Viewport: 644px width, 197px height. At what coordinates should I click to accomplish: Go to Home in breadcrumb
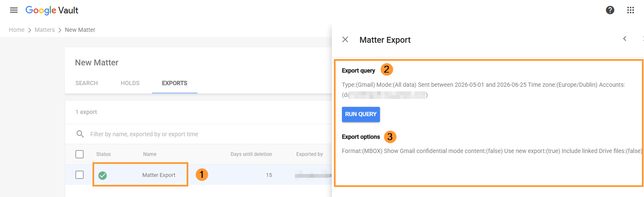click(17, 30)
